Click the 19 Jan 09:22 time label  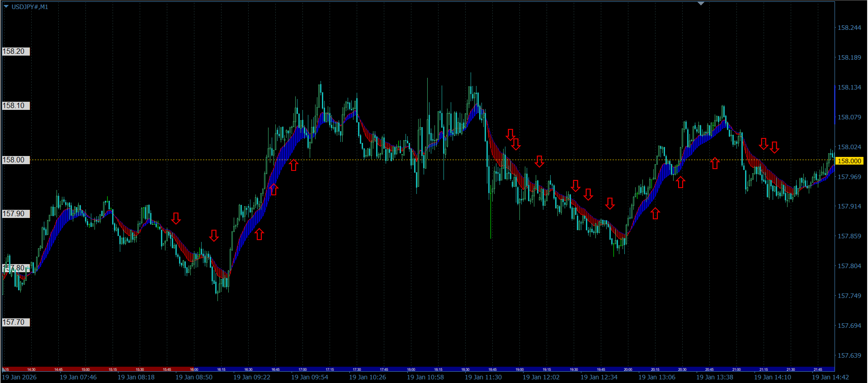tap(251, 377)
